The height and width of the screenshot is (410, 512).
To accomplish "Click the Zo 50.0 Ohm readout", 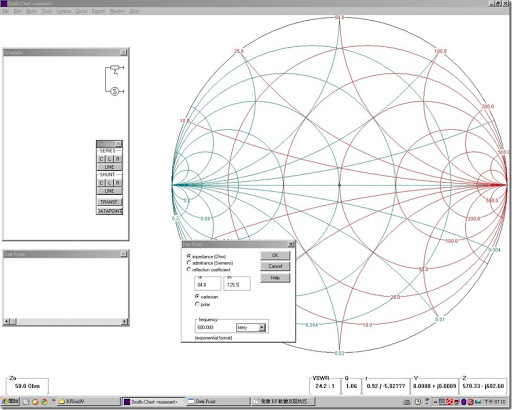I will 27,386.
